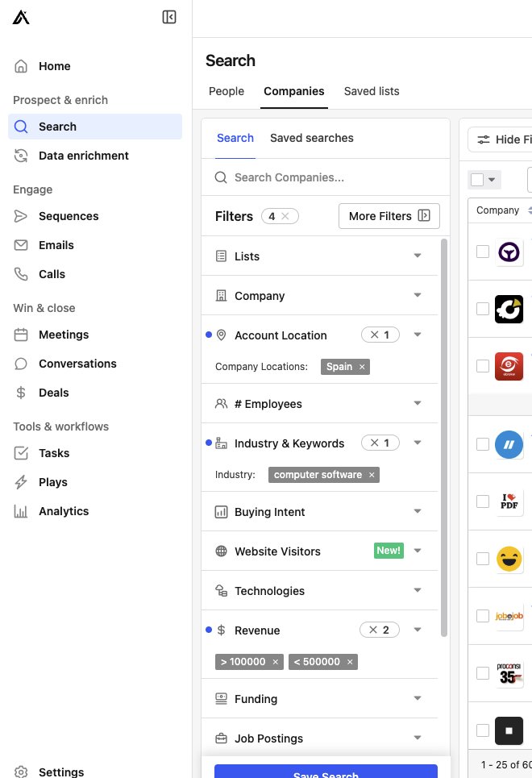Image resolution: width=532 pixels, height=778 pixels.
Task: Click the Plays lightning icon
Action: pyautogui.click(x=21, y=482)
